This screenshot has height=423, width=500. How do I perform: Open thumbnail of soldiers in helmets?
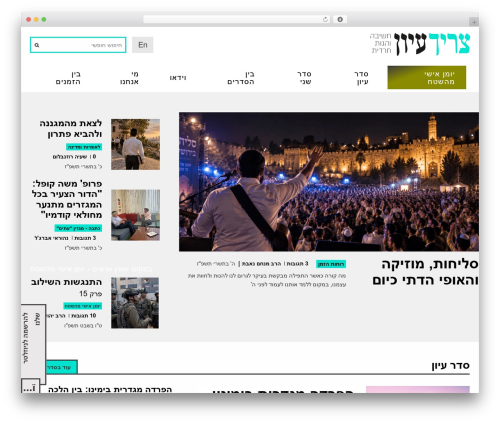click(135, 303)
